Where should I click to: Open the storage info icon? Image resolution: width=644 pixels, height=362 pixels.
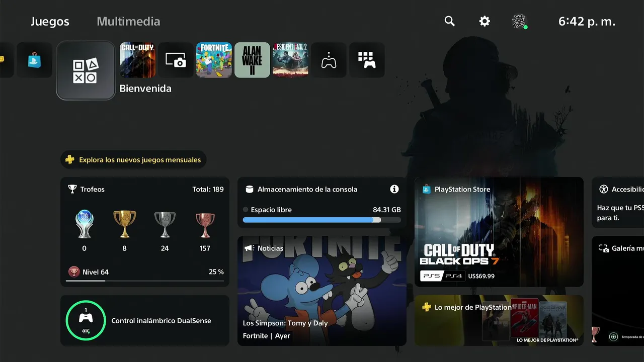pyautogui.click(x=394, y=189)
